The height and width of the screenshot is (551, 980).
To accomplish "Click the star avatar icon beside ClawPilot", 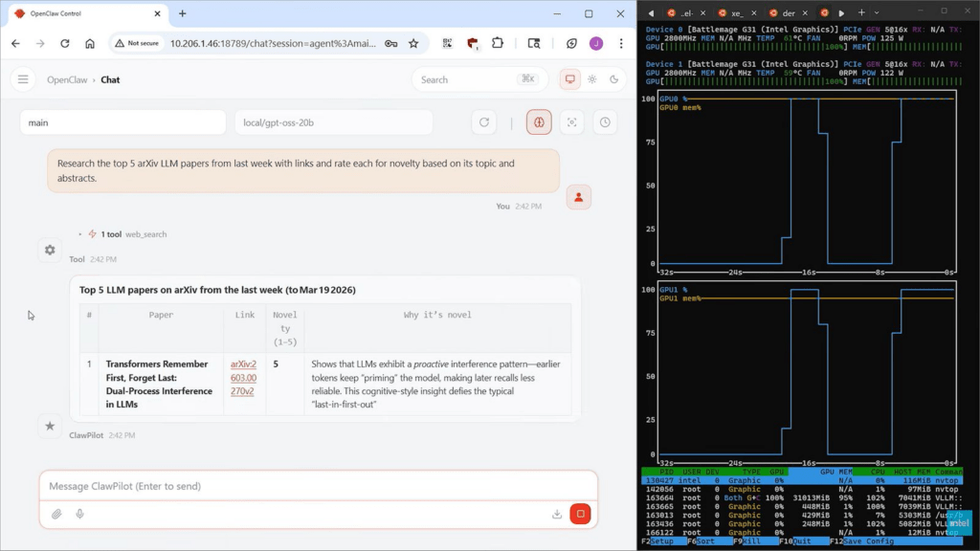I will 50,426.
